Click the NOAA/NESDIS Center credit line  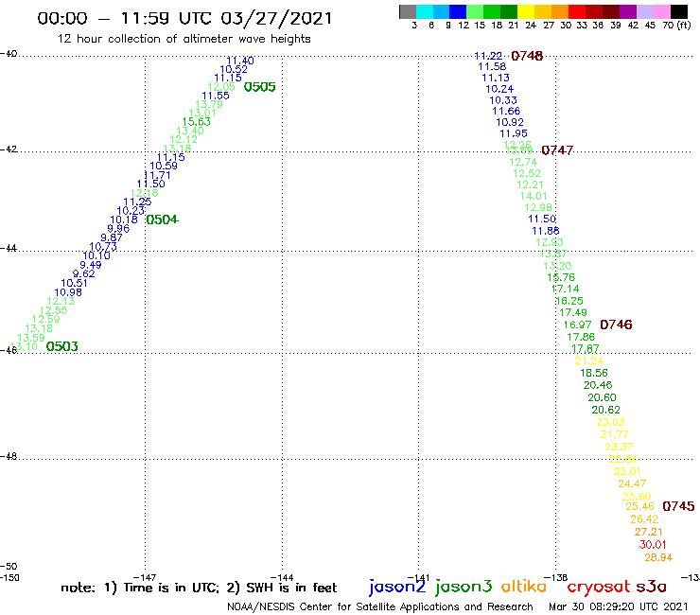click(x=380, y=606)
